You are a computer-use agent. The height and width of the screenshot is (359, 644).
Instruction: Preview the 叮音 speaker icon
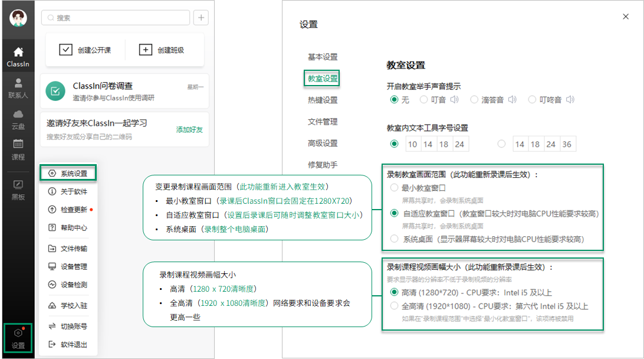point(454,100)
